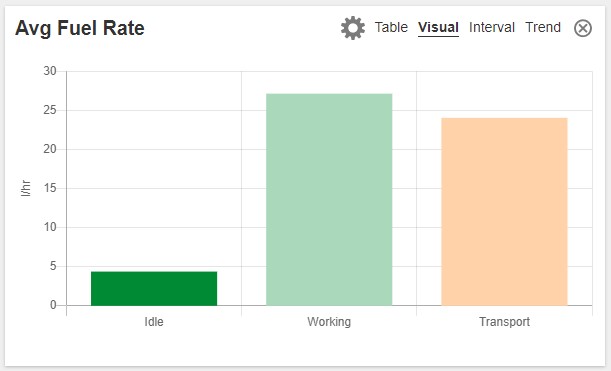Click the Working category label

(329, 322)
